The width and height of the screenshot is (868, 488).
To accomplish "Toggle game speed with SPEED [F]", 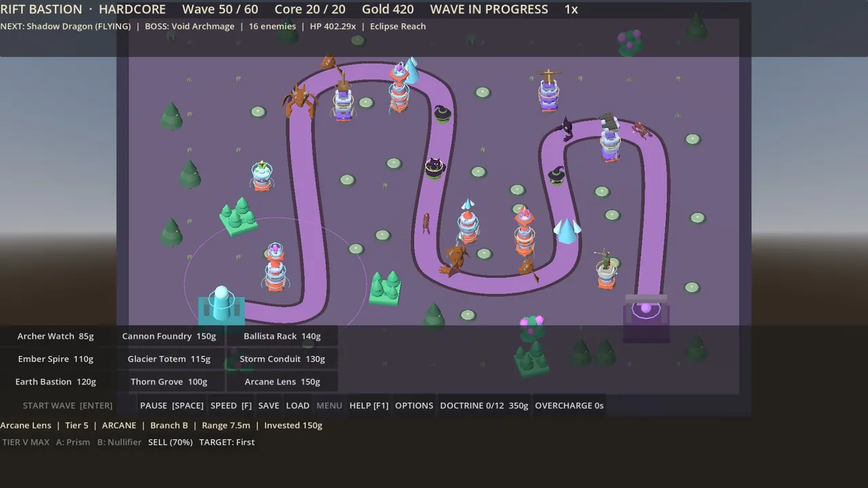I will tap(231, 405).
